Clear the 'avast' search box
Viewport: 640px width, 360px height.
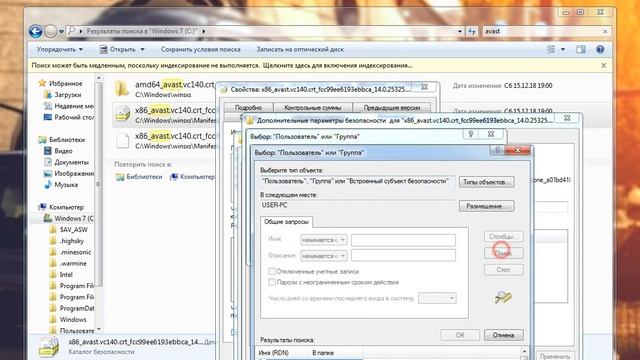[x=605, y=31]
